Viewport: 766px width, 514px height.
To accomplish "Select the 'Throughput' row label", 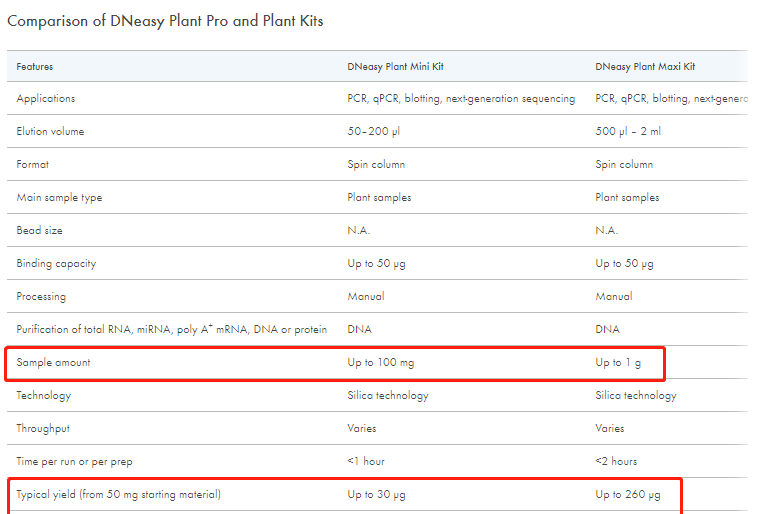I will click(43, 428).
